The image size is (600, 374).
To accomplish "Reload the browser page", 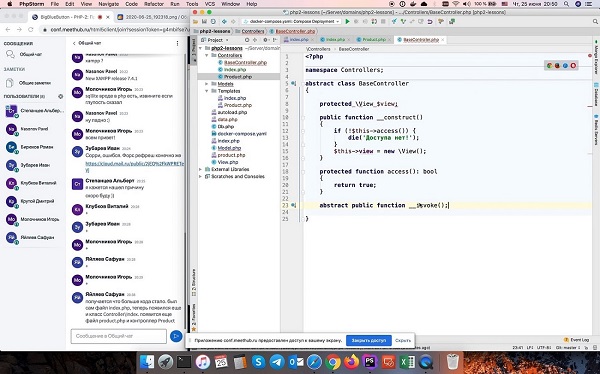I will (x=31, y=29).
